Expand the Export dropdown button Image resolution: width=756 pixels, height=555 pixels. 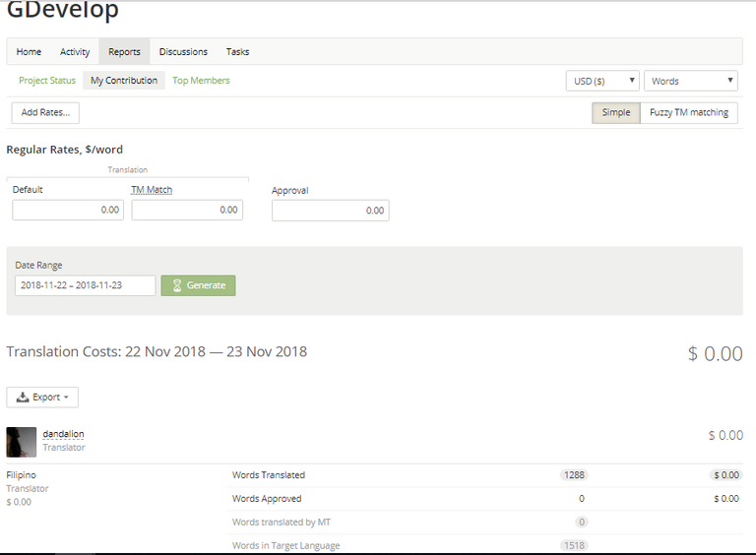(x=42, y=398)
